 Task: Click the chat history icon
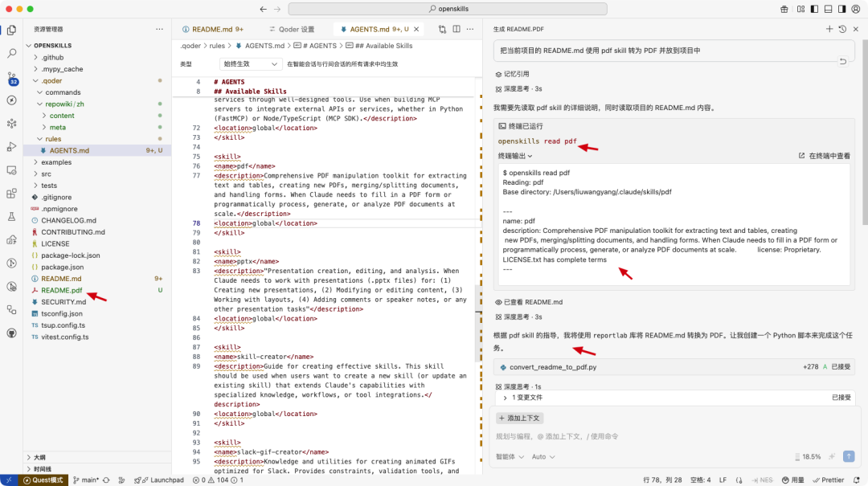pyautogui.click(x=842, y=29)
